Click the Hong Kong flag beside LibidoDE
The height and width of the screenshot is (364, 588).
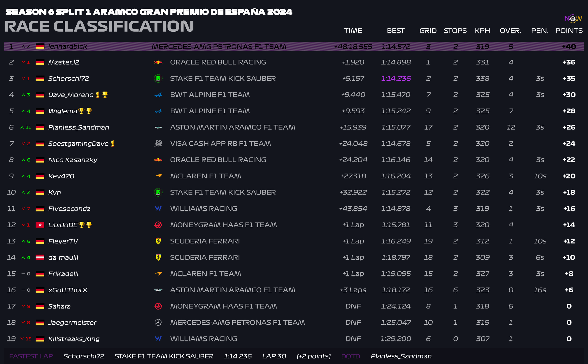(x=40, y=225)
